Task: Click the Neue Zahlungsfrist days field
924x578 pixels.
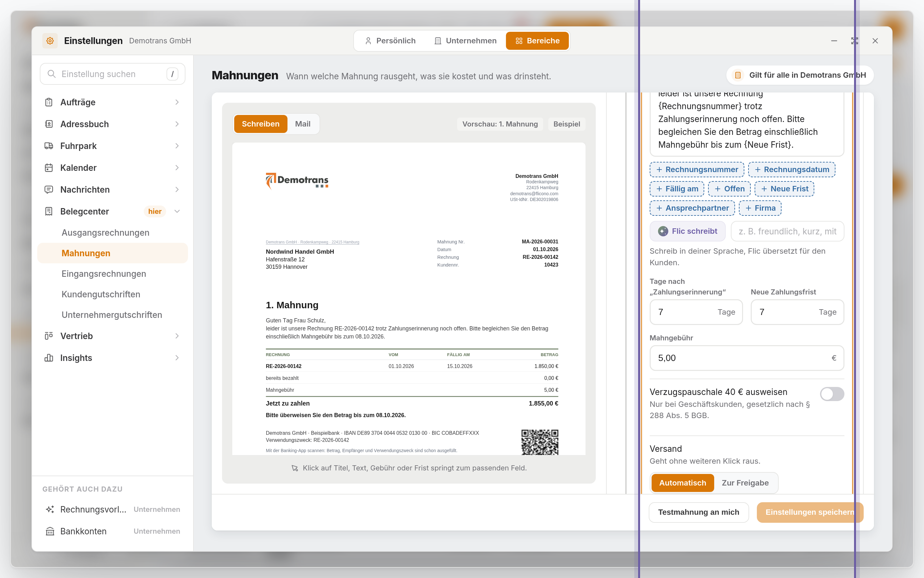Action: 797,312
